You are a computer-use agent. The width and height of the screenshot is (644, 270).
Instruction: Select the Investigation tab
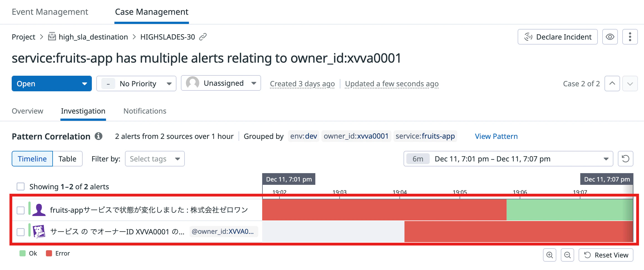point(83,111)
